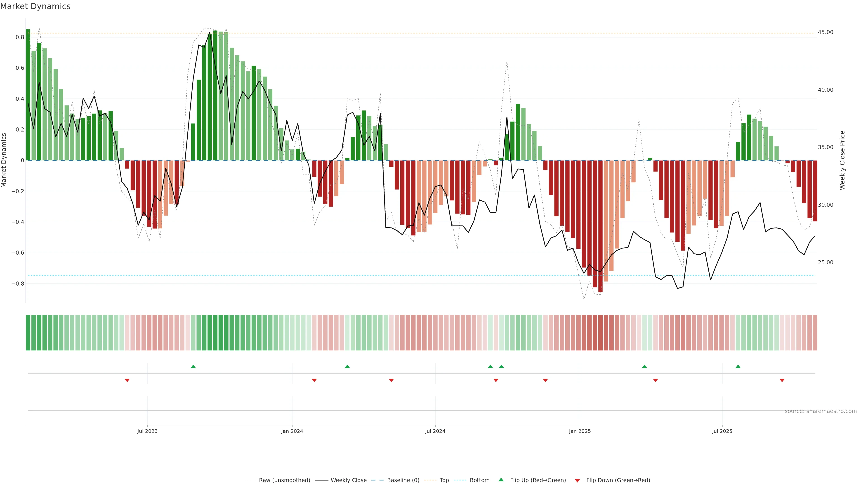The height and width of the screenshot is (488, 868).
Task: Click the Flip Down legend triangle icon
Action: pyautogui.click(x=577, y=481)
